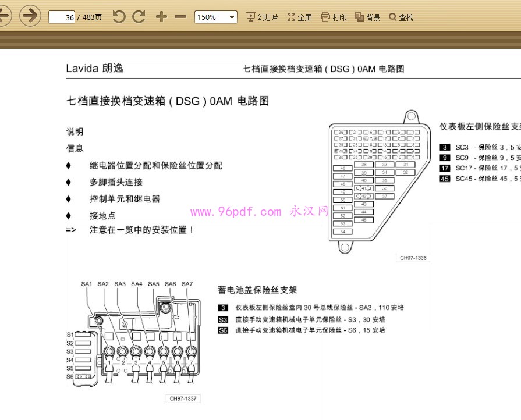Click the SA7 label in diagram
Image resolution: width=521 pixels, height=420 pixels.
(x=187, y=284)
